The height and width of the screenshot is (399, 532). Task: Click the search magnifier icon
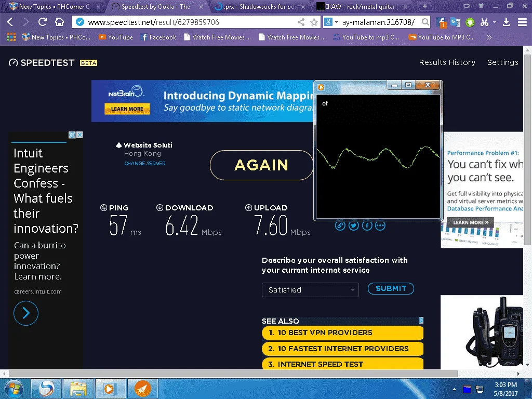pos(425,22)
